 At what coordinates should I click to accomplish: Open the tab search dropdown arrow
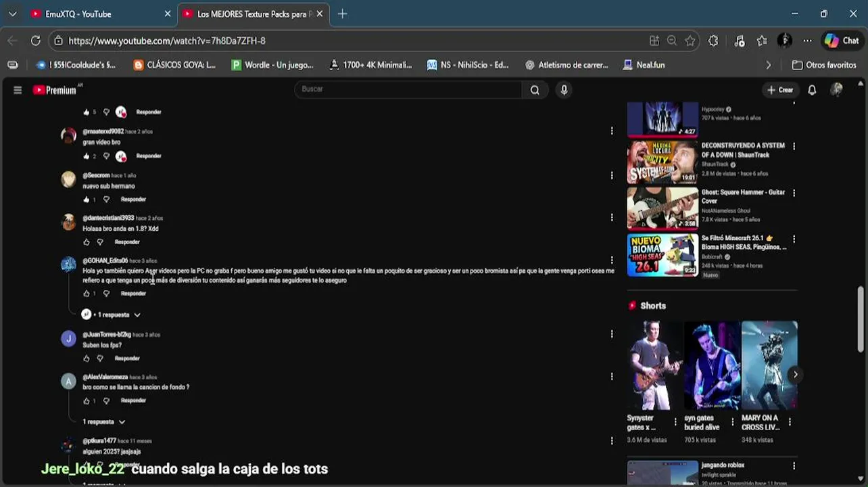12,14
